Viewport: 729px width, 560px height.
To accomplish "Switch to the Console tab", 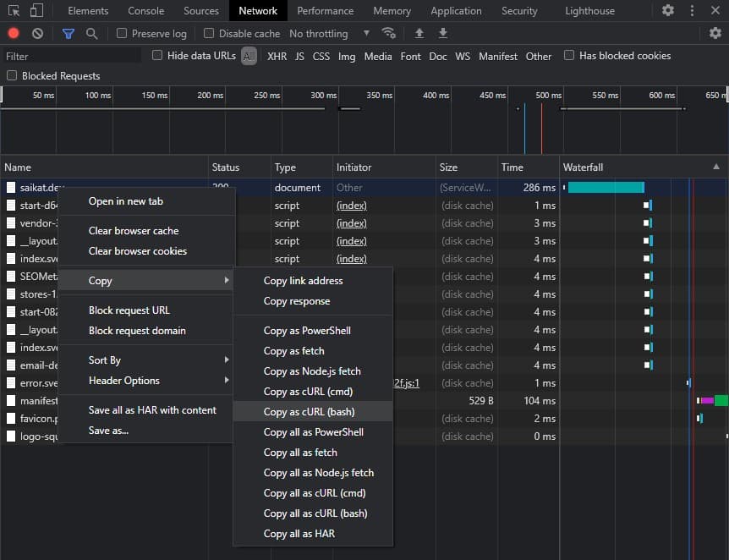I will tap(146, 11).
